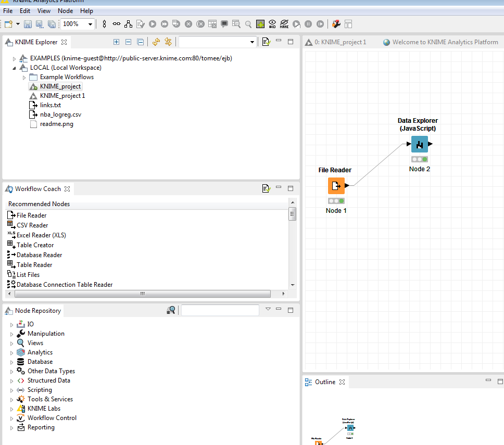This screenshot has width=504, height=445.
Task: Open the Edit menu
Action: 25,11
